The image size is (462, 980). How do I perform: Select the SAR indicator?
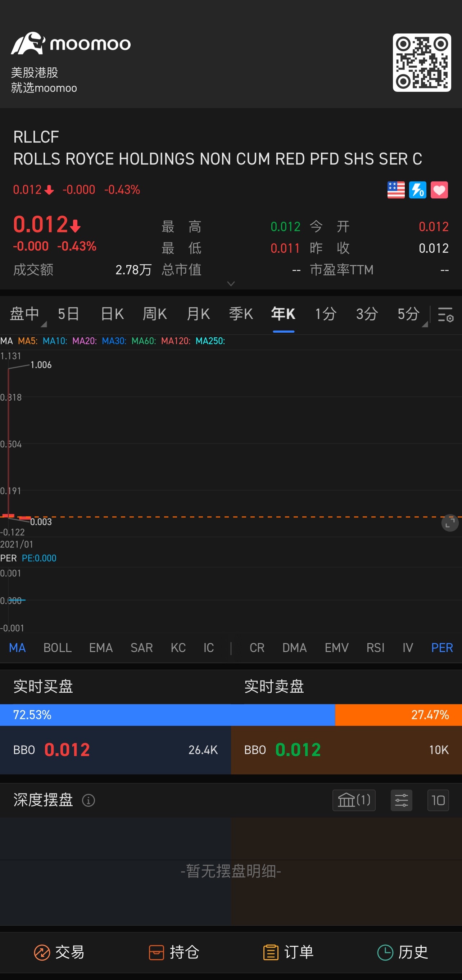141,647
